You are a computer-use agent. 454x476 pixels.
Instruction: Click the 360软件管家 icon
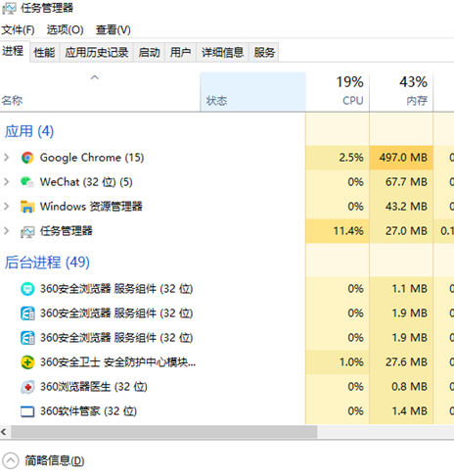coord(27,411)
